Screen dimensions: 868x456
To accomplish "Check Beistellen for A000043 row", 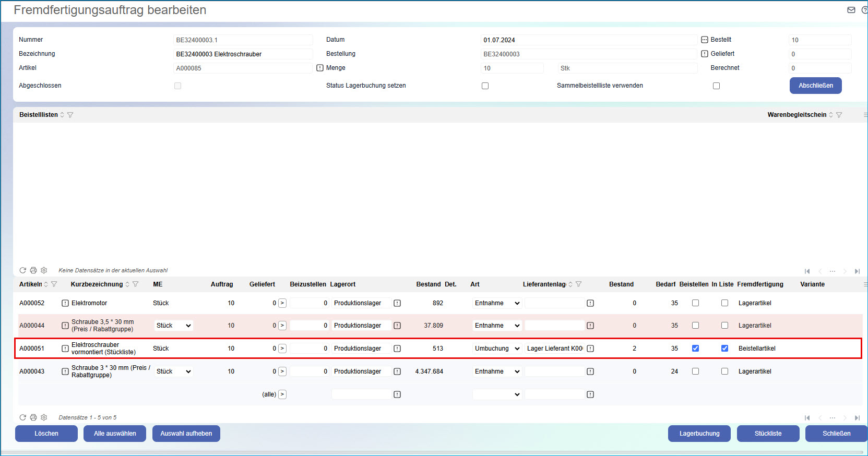I will 695,371.
